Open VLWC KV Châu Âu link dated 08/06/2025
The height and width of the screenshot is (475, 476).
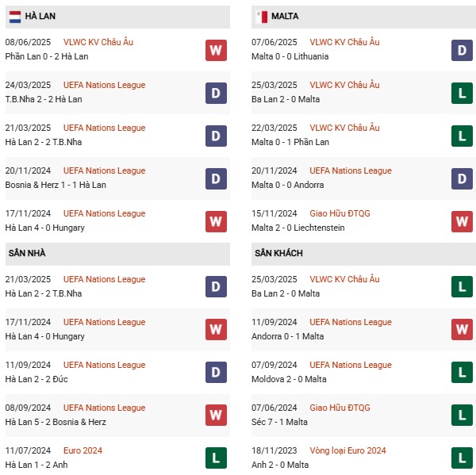98,42
